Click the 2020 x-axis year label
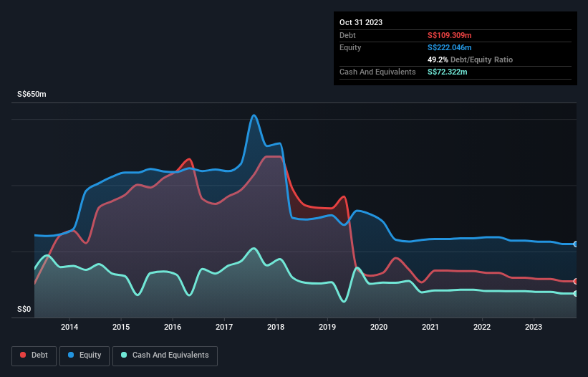This screenshot has width=588, height=377. [x=379, y=328]
